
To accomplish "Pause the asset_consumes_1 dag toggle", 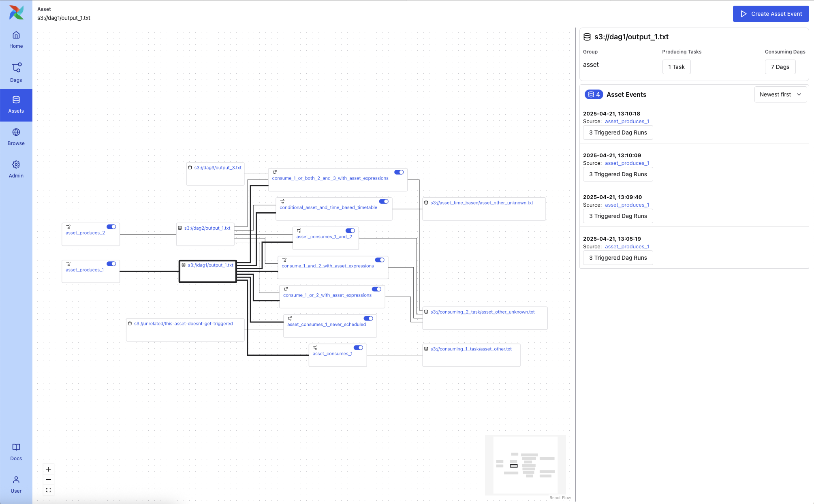I will (x=358, y=348).
